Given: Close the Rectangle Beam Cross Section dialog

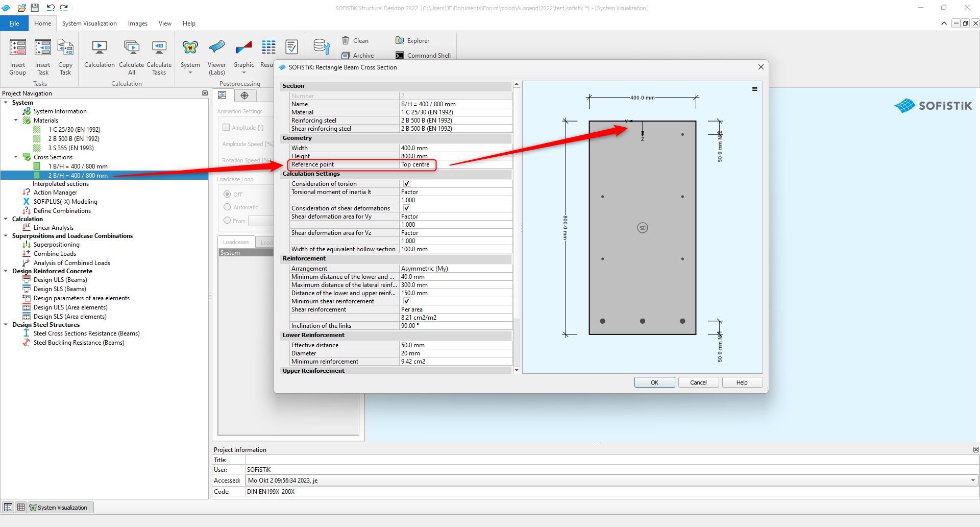Looking at the screenshot, I should (761, 67).
